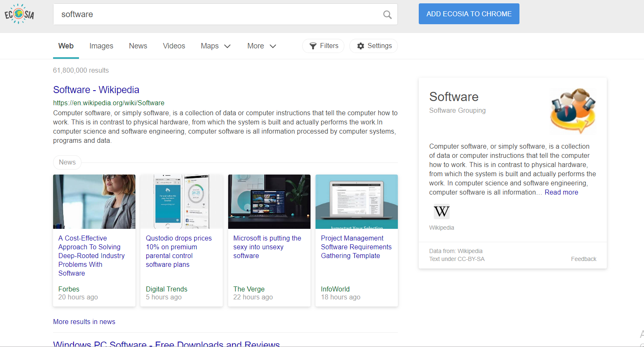Click 'Data from: Wikipedia' text
Screen dimensions: 644x347
(x=456, y=251)
